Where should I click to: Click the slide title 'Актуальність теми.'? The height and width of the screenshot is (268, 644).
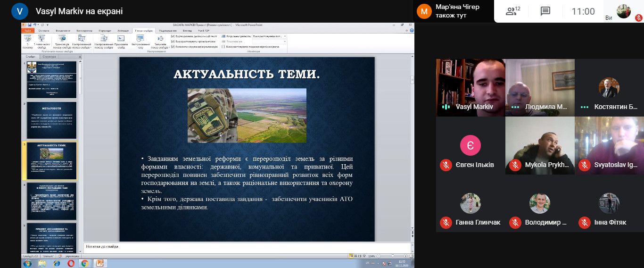247,74
